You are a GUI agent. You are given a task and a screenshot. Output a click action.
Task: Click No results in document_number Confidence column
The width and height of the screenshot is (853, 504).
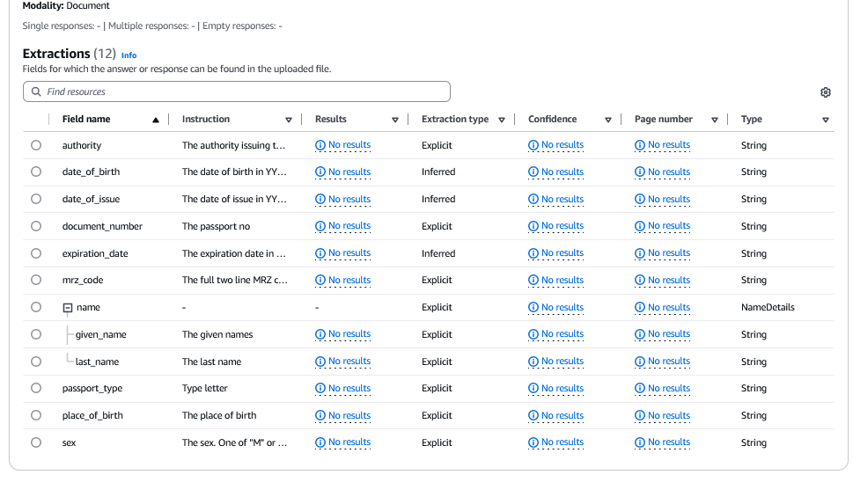(x=562, y=226)
